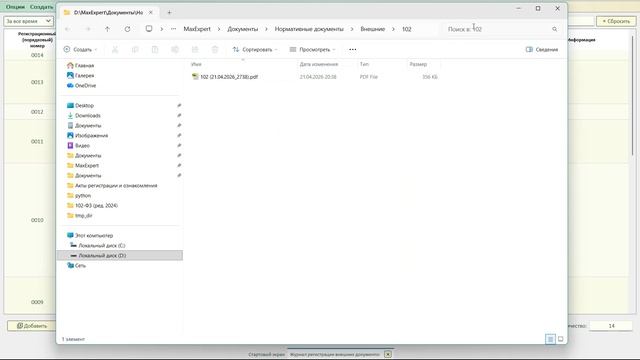Switch to large thumbnails view icon
The image size is (640, 360).
[x=561, y=339]
